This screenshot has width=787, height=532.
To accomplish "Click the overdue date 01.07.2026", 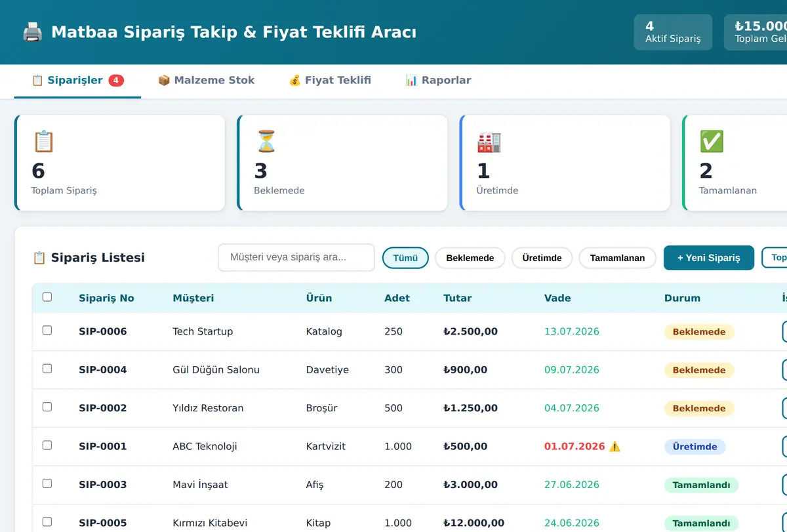I will (x=575, y=446).
